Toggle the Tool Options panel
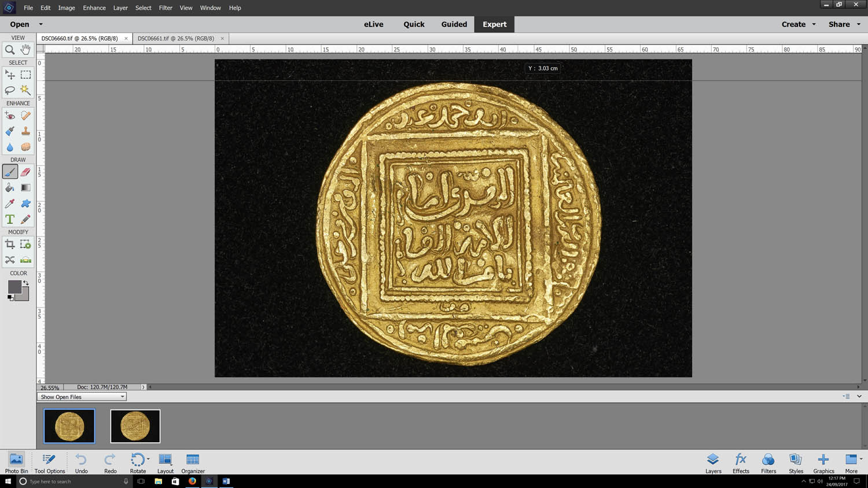This screenshot has height=488, width=868. tap(50, 463)
